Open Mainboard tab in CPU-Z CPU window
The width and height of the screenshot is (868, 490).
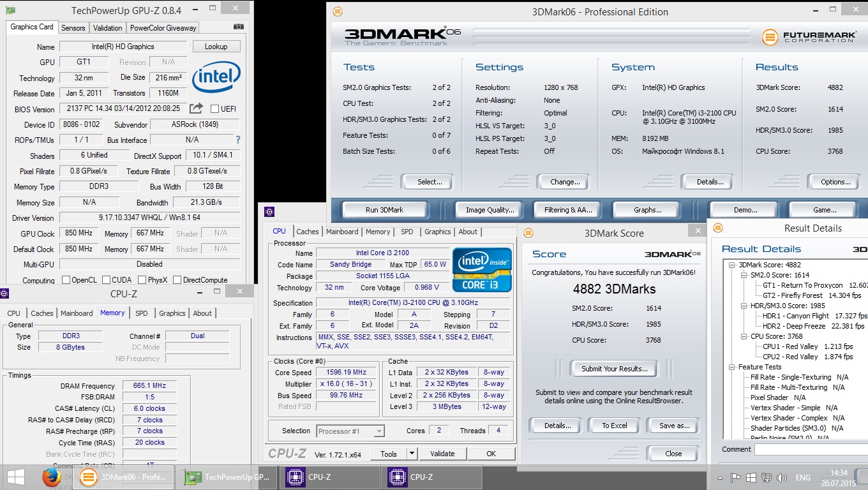(x=342, y=232)
